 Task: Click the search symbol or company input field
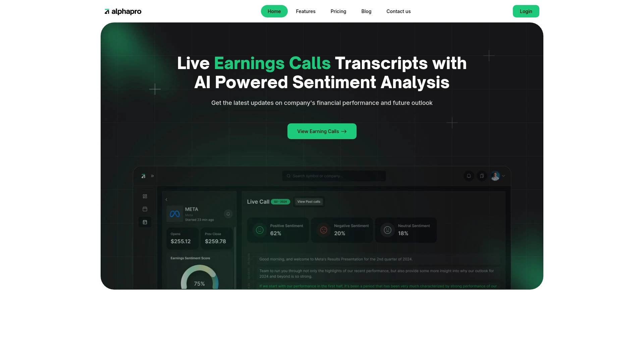[333, 176]
